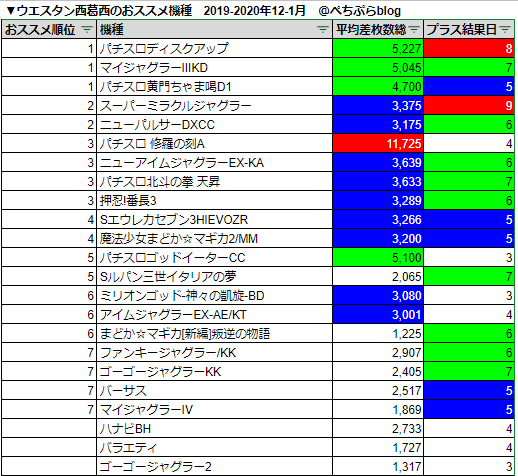Select cell ハナビBH
This screenshot has width=518, height=476.
[214, 428]
